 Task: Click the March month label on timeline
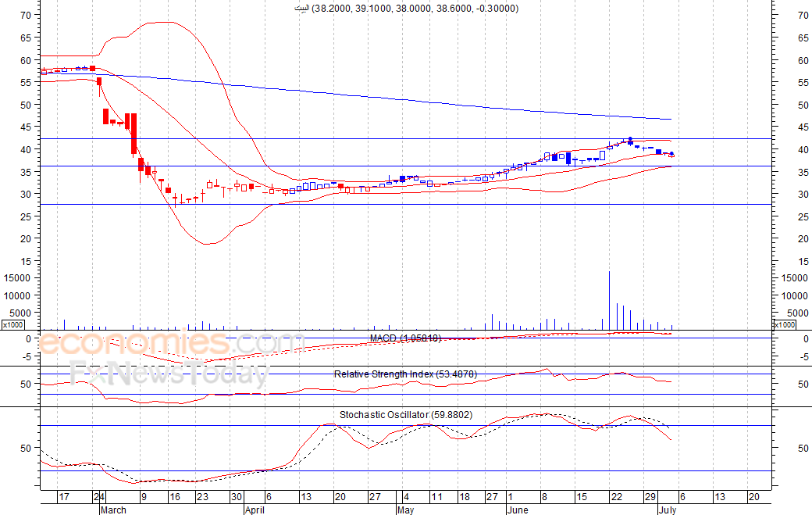tap(113, 510)
